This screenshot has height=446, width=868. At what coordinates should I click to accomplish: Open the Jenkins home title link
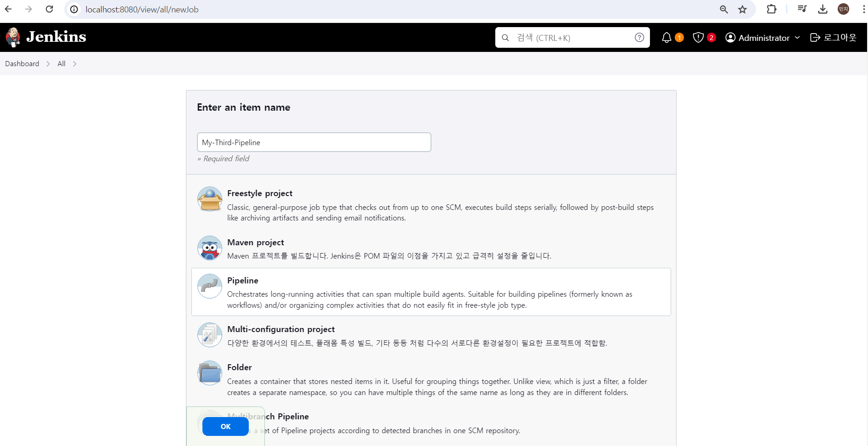coord(56,37)
